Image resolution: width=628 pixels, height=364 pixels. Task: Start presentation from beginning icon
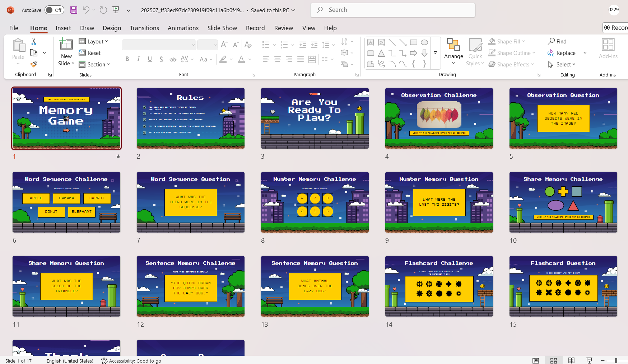(x=116, y=10)
